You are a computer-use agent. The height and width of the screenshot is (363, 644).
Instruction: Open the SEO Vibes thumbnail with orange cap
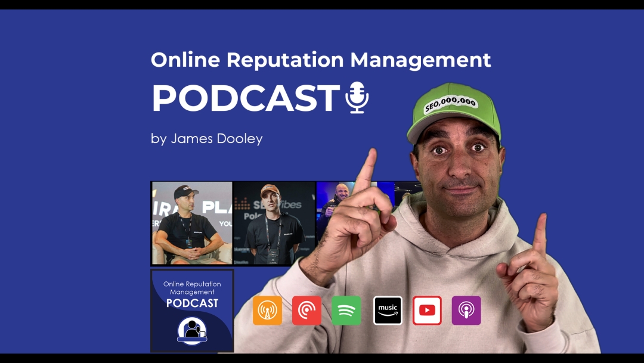pyautogui.click(x=274, y=223)
